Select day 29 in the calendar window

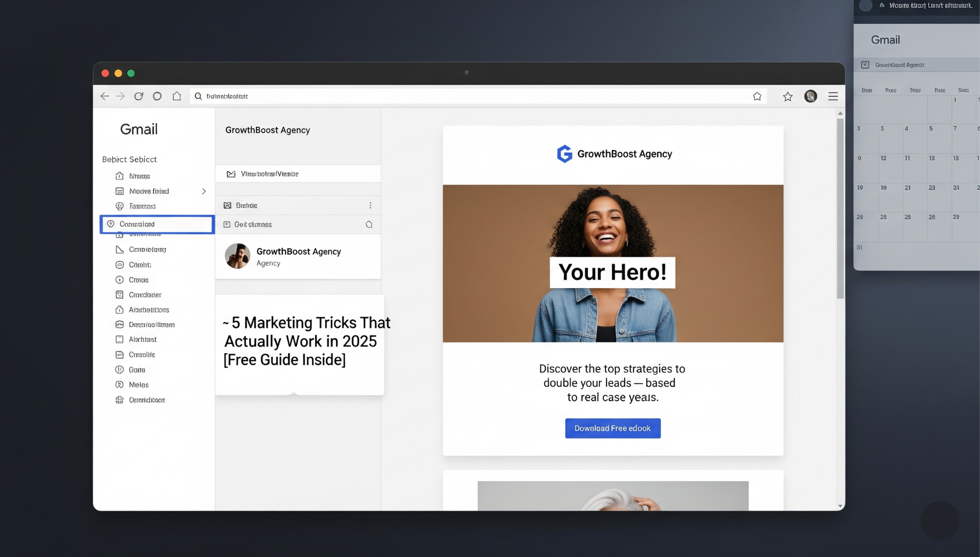tap(956, 217)
